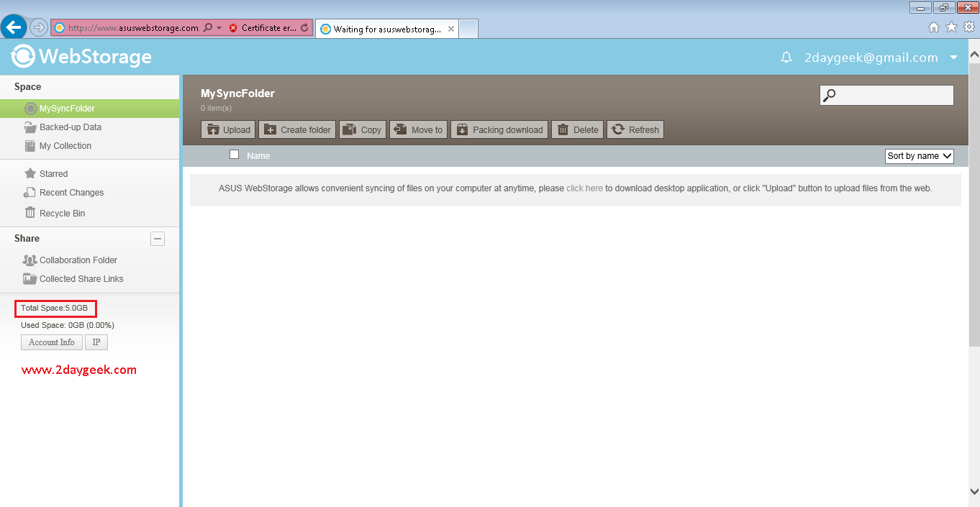Collapse the Share section with minus button
980x507 pixels.
(x=158, y=239)
